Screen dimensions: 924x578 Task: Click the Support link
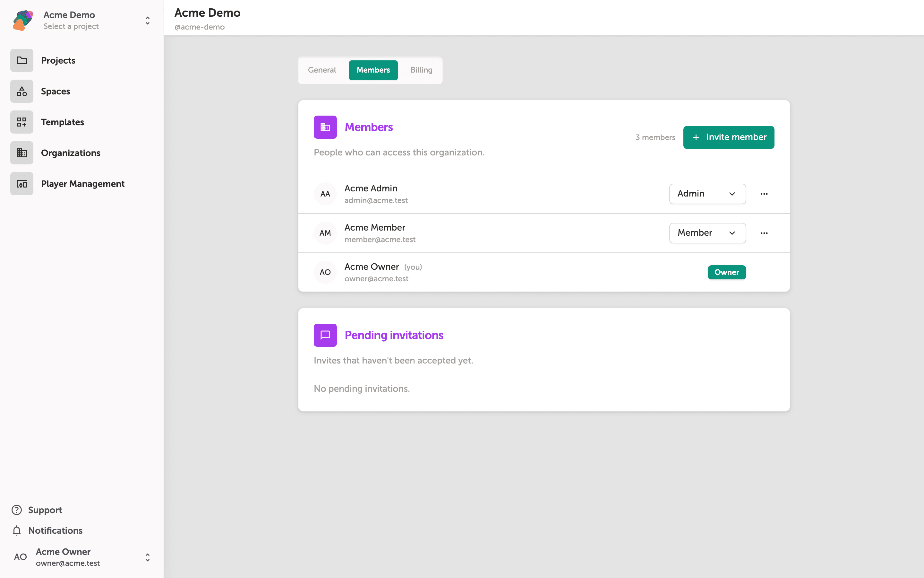[45, 510]
